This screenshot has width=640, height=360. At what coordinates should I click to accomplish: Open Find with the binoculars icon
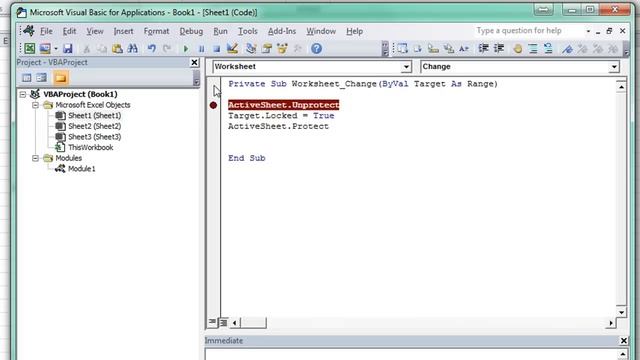[x=133, y=49]
